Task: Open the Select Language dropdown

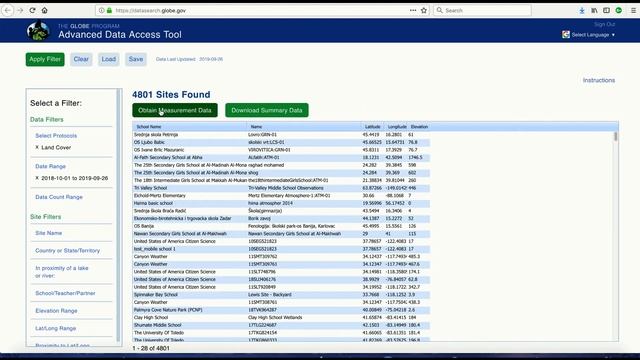Action: click(x=593, y=35)
